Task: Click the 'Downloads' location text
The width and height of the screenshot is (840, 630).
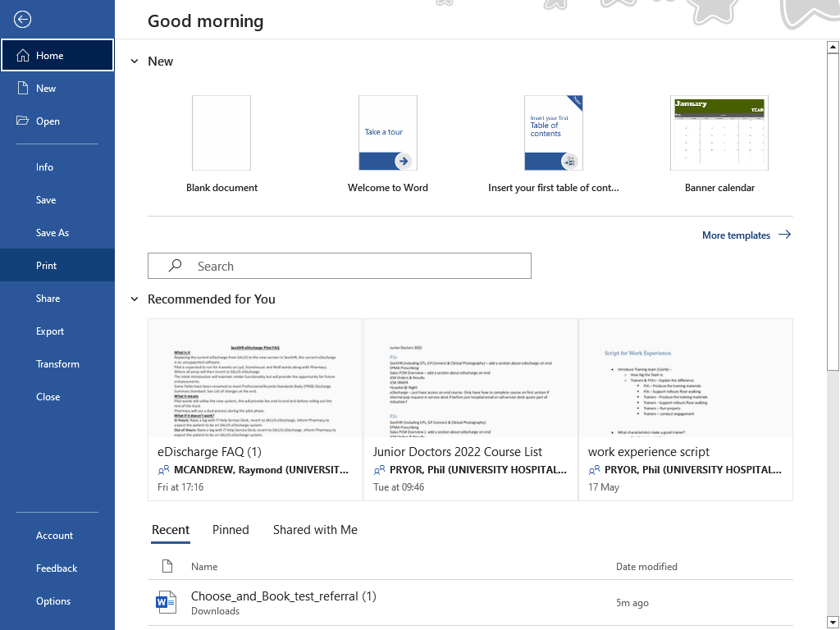Action: [x=216, y=611]
